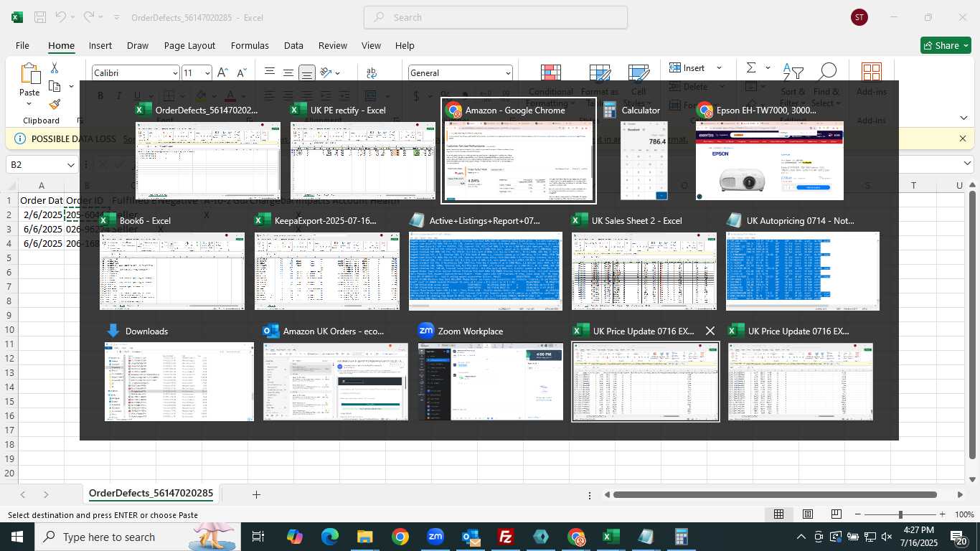Image resolution: width=980 pixels, height=551 pixels.
Task: Click the zoom out minus button
Action: [858, 514]
